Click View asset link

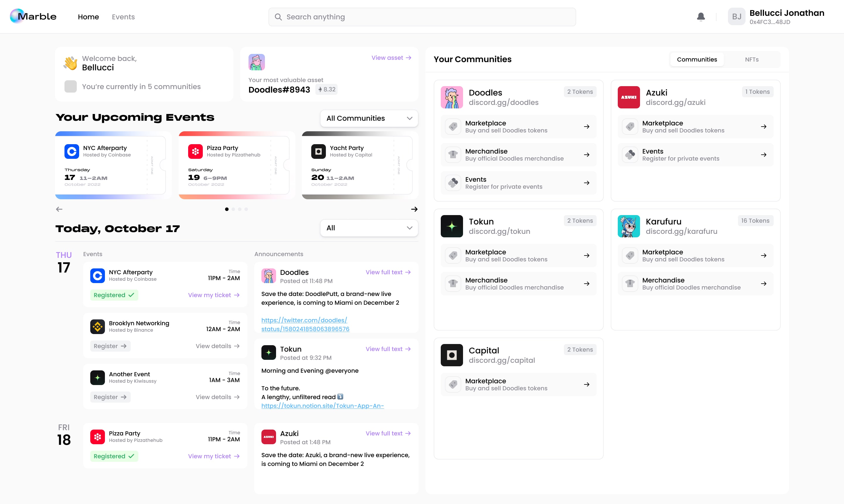pyautogui.click(x=391, y=58)
